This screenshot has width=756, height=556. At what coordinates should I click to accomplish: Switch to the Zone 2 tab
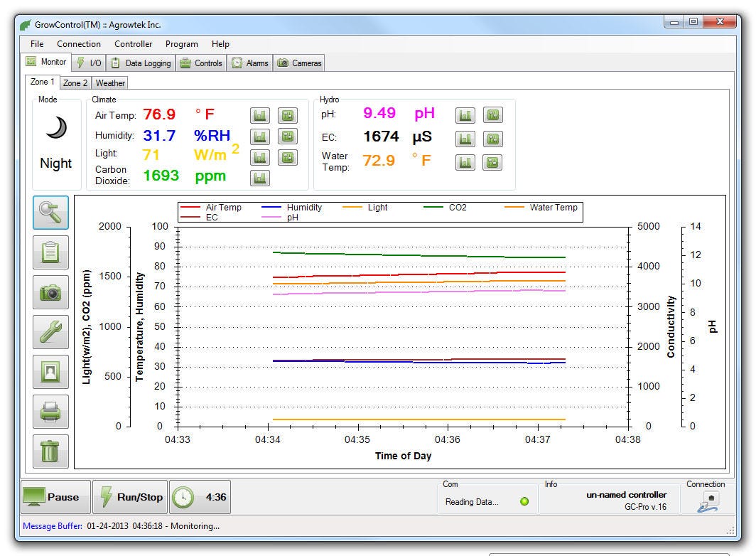coord(75,83)
